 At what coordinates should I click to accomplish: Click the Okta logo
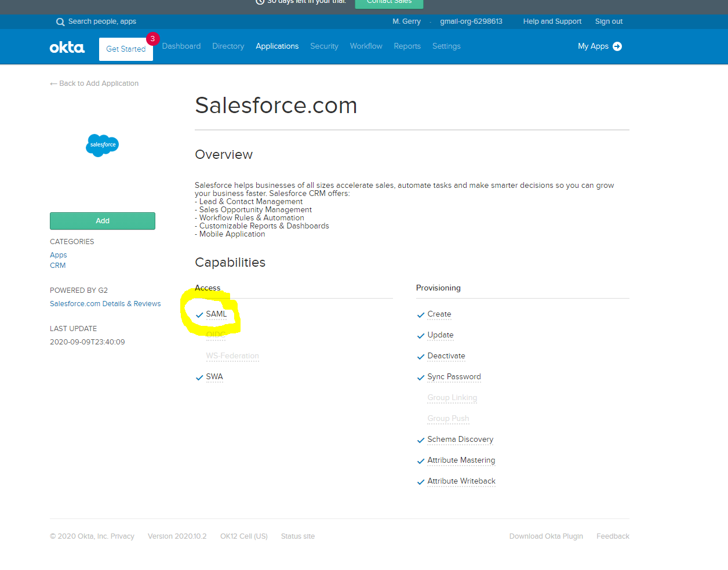tap(67, 47)
